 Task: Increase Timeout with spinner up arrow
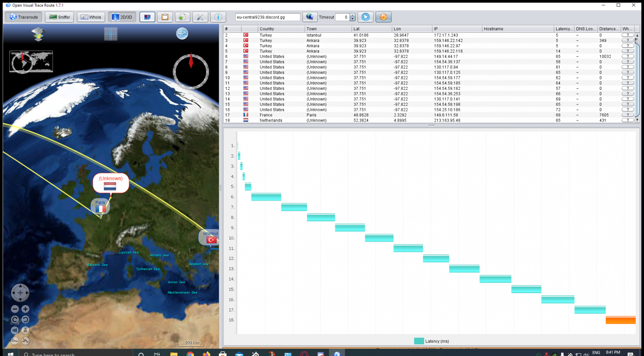coord(353,15)
